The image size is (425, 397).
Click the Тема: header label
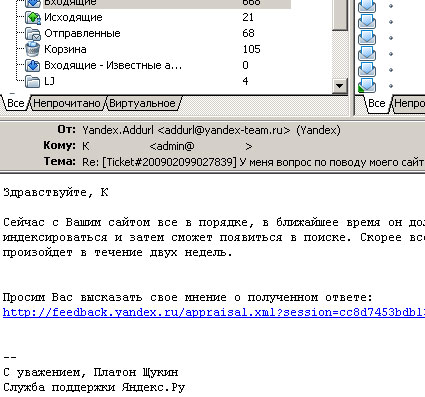(x=60, y=161)
